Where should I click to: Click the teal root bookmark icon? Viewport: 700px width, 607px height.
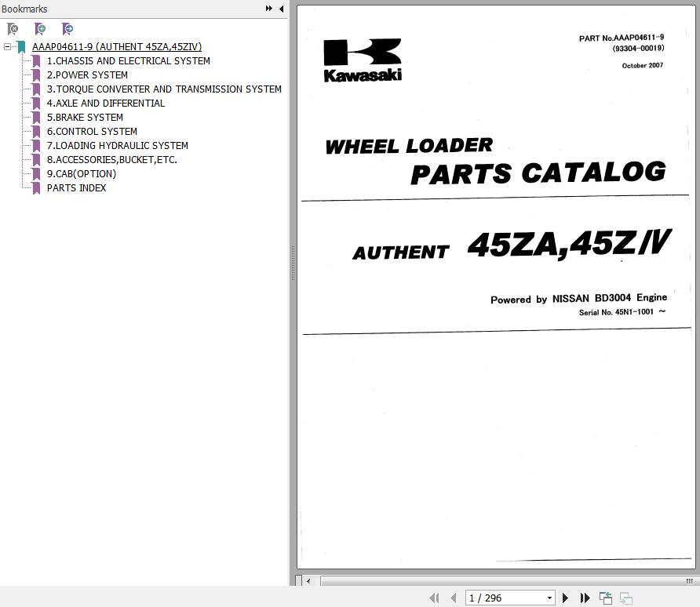pyautogui.click(x=21, y=47)
